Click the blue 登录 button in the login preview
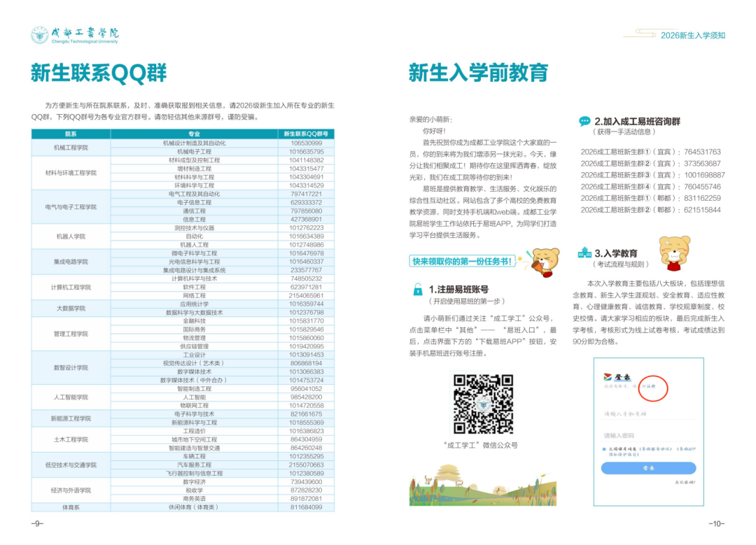756x545 pixels. pyautogui.click(x=648, y=468)
